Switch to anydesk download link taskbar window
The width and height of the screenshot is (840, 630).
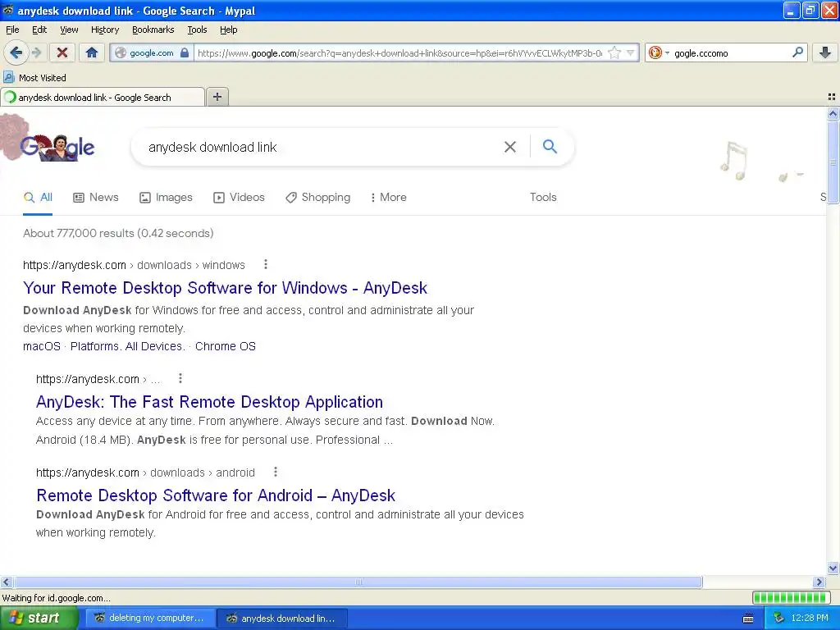click(282, 619)
